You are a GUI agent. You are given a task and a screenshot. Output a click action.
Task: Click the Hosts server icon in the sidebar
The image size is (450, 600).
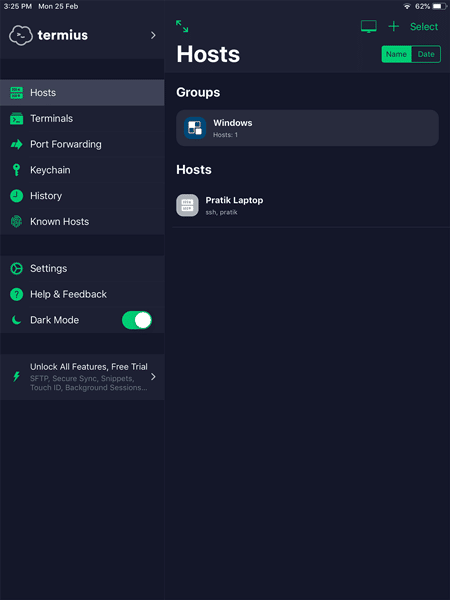16,93
